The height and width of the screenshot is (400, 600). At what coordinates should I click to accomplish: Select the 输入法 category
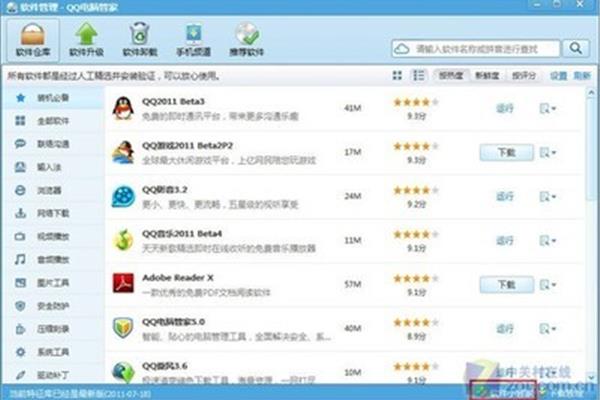point(54,167)
